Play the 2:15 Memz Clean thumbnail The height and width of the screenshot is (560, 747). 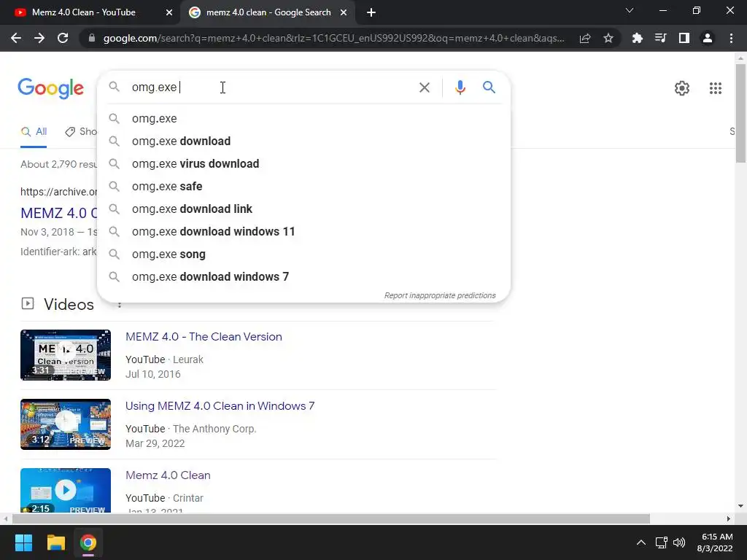point(65,491)
